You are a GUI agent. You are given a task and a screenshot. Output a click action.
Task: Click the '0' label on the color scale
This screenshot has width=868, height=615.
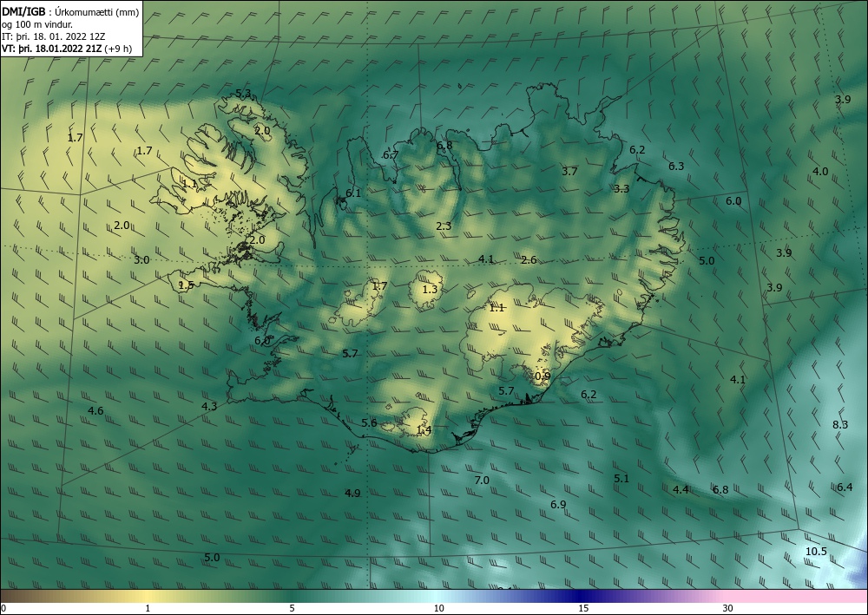pyautogui.click(x=3, y=608)
